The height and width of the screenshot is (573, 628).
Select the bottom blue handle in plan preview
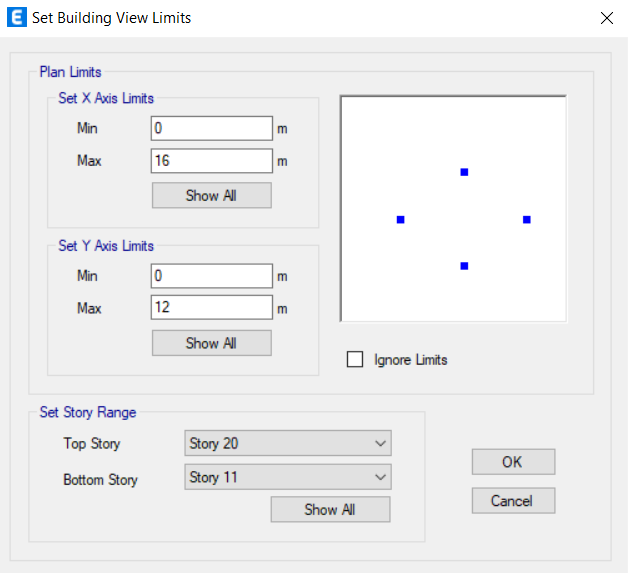(x=464, y=266)
